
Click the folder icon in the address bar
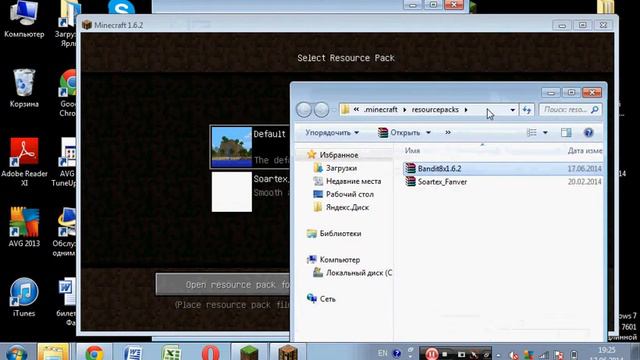click(345, 109)
